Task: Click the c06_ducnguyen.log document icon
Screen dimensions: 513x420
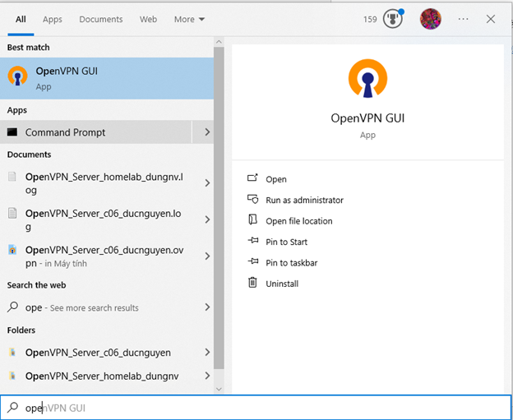Action: 12,213
